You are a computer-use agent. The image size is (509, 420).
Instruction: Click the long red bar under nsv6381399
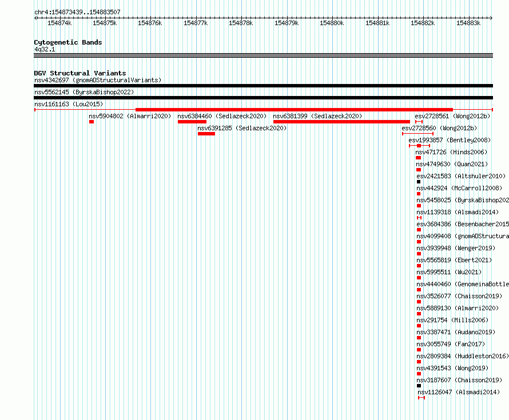[x=341, y=122]
